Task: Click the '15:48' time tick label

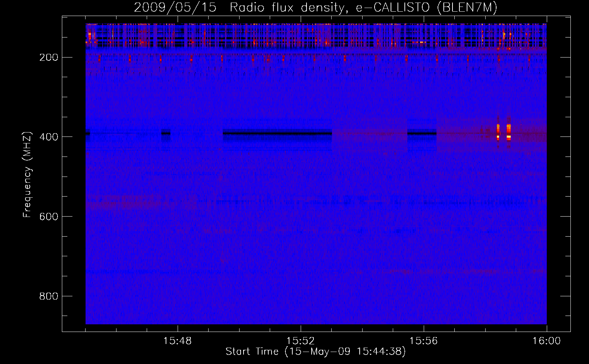Action: tap(178, 341)
